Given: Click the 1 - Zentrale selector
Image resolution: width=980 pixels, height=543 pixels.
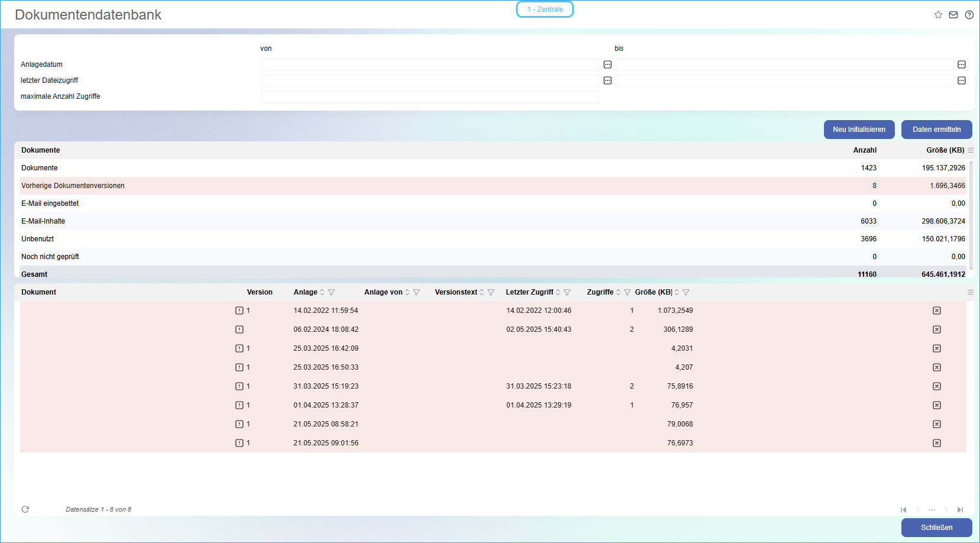Looking at the screenshot, I should click(545, 9).
